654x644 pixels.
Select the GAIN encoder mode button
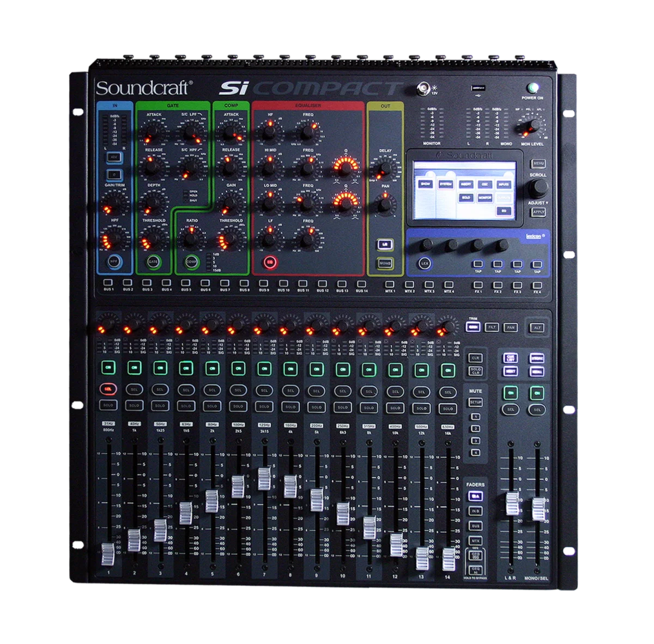pyautogui.click(x=474, y=327)
